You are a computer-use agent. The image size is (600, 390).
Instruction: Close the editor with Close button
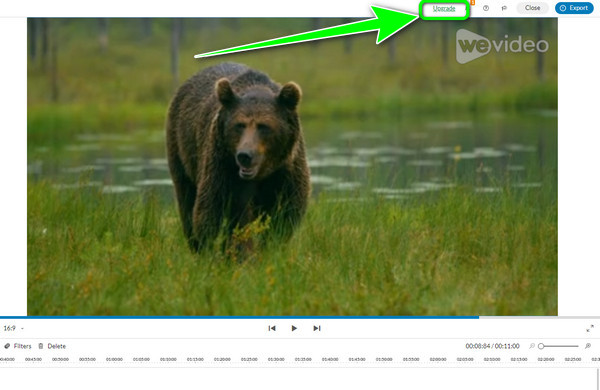coord(532,8)
